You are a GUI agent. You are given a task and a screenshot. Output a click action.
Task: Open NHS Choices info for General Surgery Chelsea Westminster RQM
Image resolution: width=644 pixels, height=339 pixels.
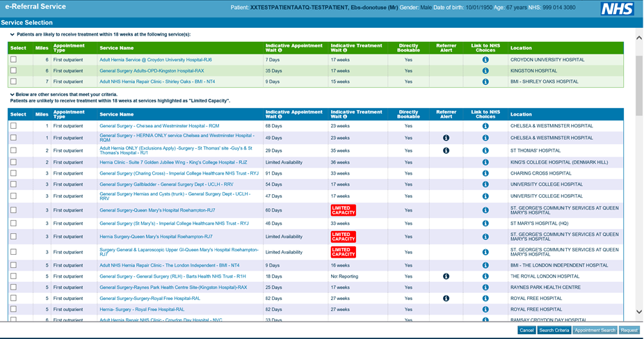coord(485,126)
